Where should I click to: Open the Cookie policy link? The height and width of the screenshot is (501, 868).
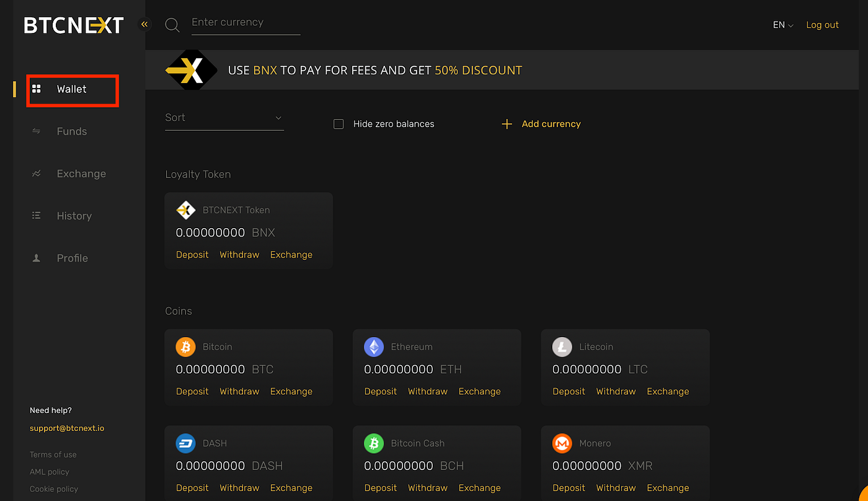tap(54, 489)
